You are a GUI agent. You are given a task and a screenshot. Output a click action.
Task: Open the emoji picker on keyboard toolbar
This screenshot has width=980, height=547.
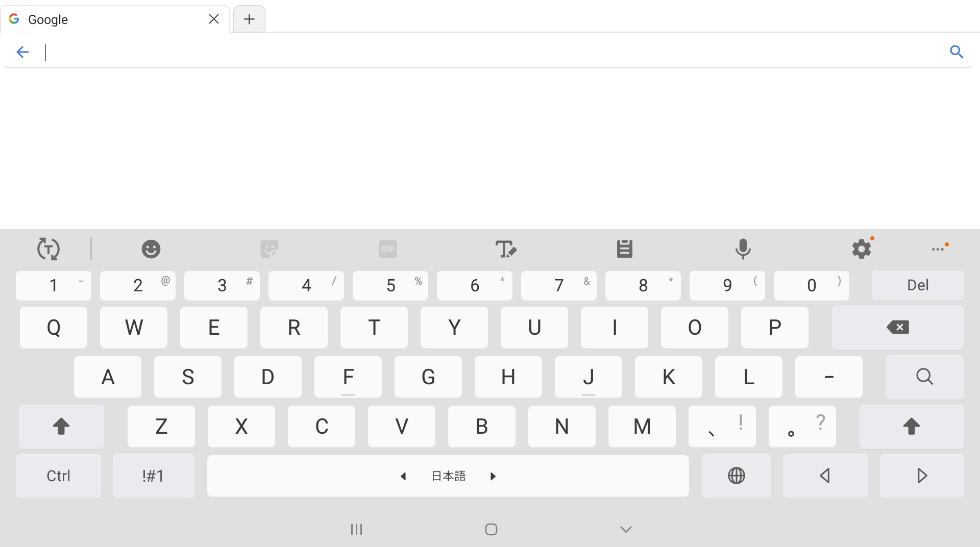tap(151, 249)
